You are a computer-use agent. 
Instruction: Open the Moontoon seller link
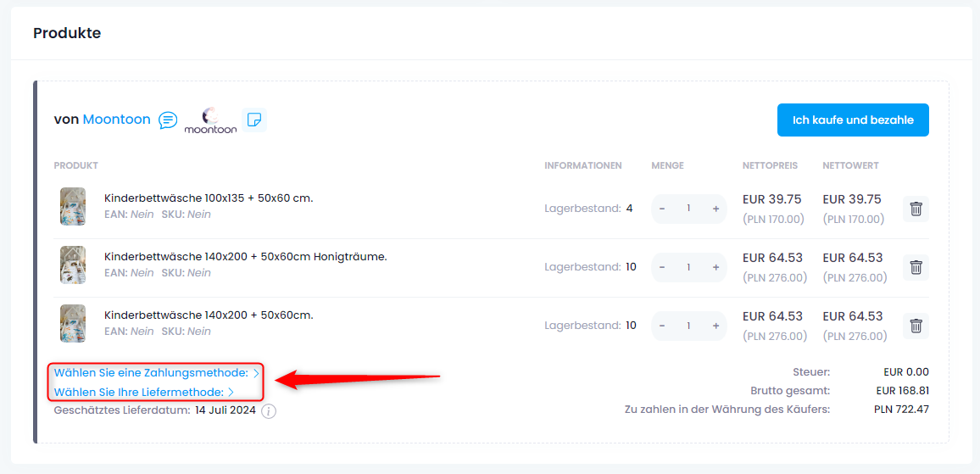tap(116, 120)
